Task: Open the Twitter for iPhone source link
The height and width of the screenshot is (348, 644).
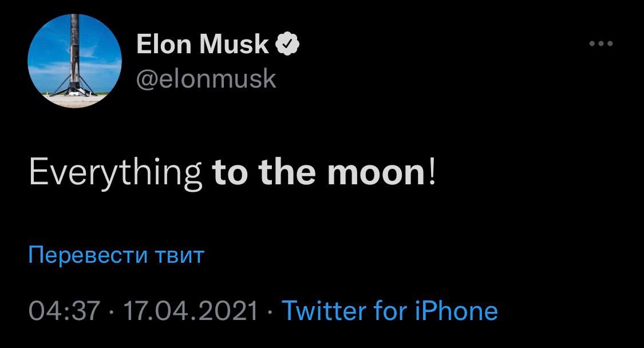Action: pos(390,311)
